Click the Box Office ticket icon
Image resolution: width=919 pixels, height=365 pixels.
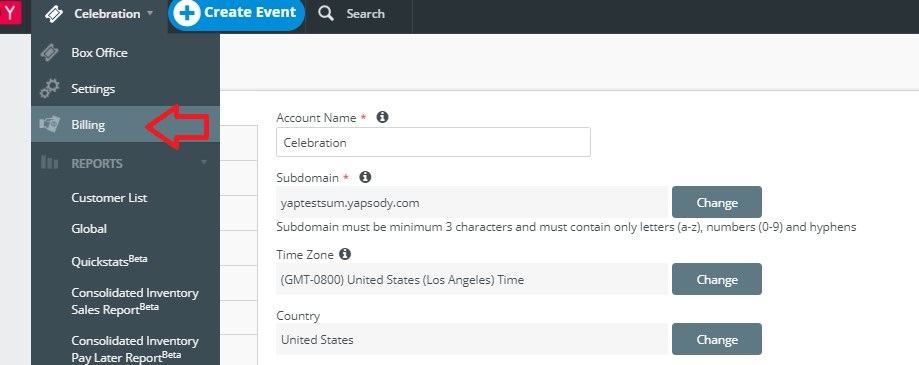(x=50, y=53)
